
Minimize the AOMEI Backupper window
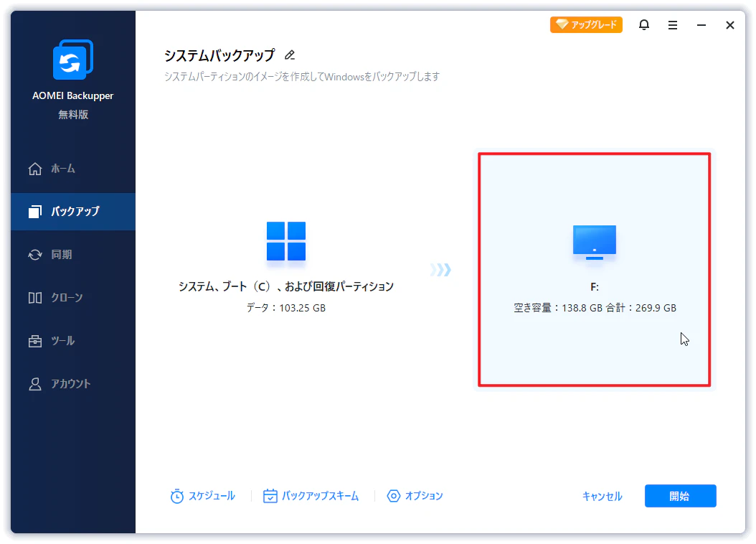[x=701, y=25]
